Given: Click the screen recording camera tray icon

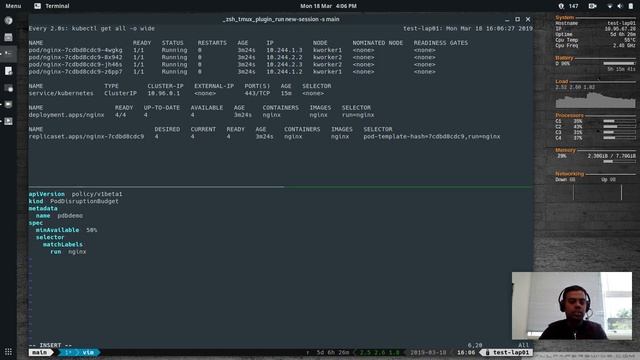Looking at the screenshot, I should coord(592,6).
